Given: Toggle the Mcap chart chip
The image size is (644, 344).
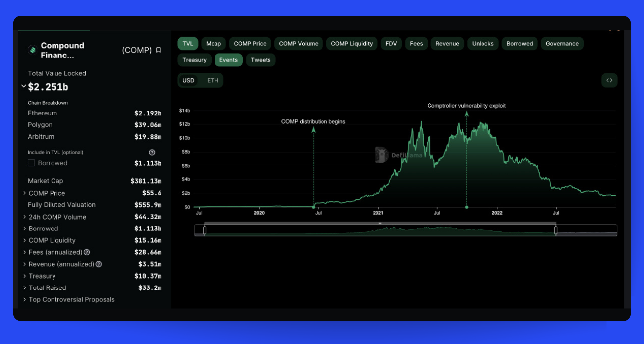Looking at the screenshot, I should (x=214, y=44).
